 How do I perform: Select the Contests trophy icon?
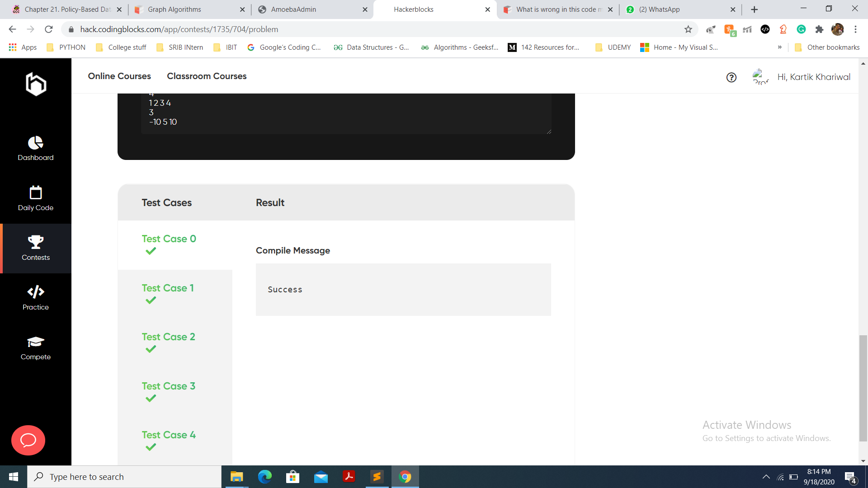tap(35, 248)
